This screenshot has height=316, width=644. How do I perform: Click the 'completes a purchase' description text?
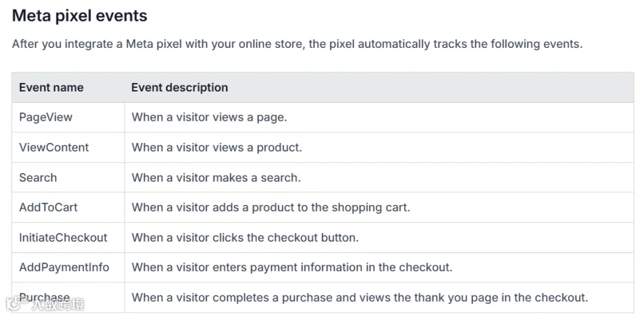(359, 297)
